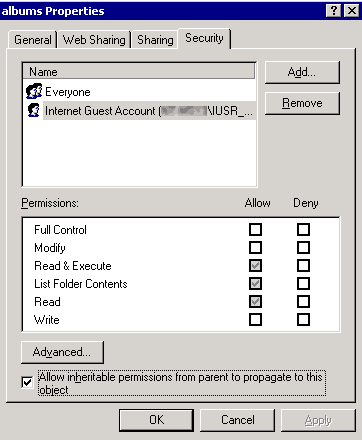Check Allow for Modify permission
Screen dimensions: 362x440
click(x=255, y=247)
